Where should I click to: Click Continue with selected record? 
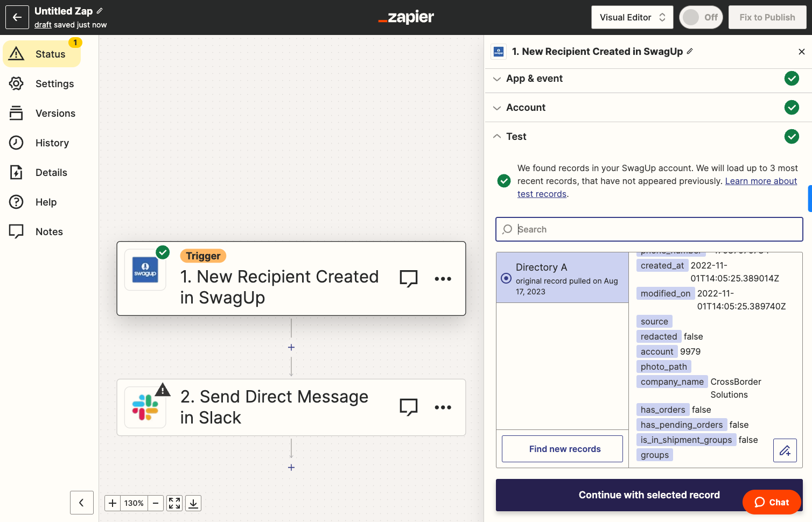point(649,495)
